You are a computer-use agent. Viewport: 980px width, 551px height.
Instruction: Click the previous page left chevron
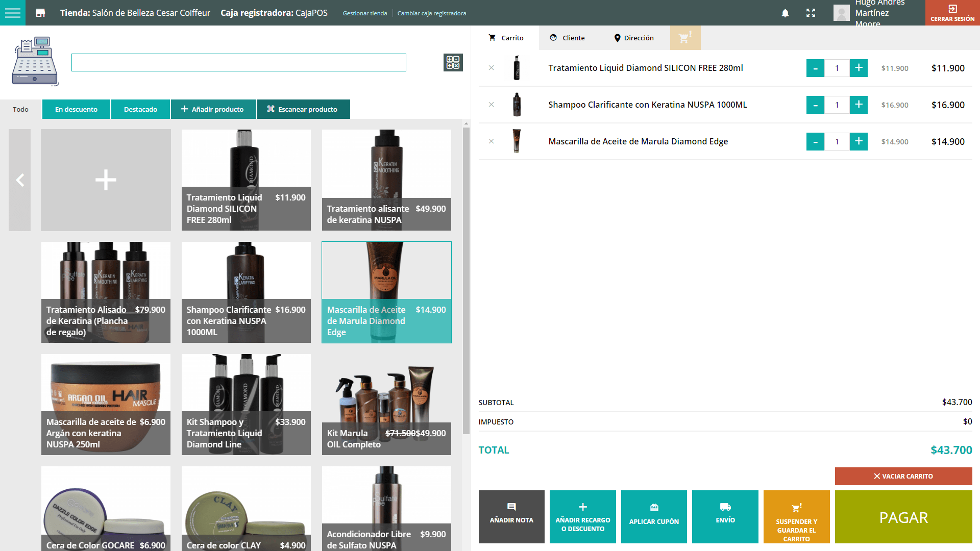click(20, 180)
